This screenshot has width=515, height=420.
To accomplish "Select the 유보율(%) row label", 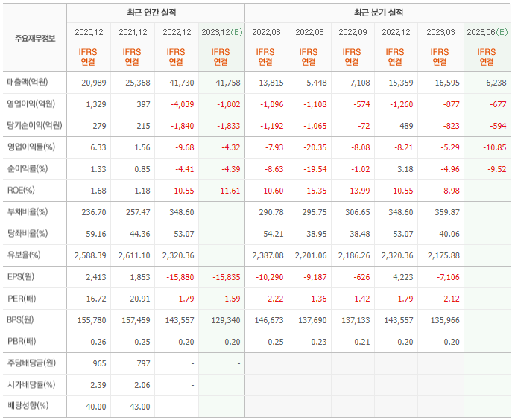I will 24,255.
